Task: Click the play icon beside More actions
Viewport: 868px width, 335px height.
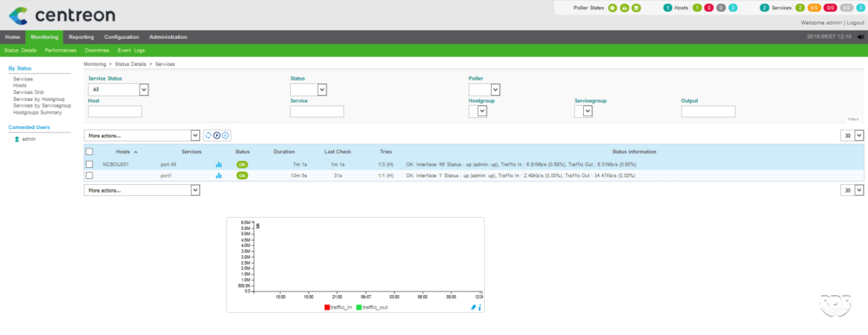Action: pos(217,135)
